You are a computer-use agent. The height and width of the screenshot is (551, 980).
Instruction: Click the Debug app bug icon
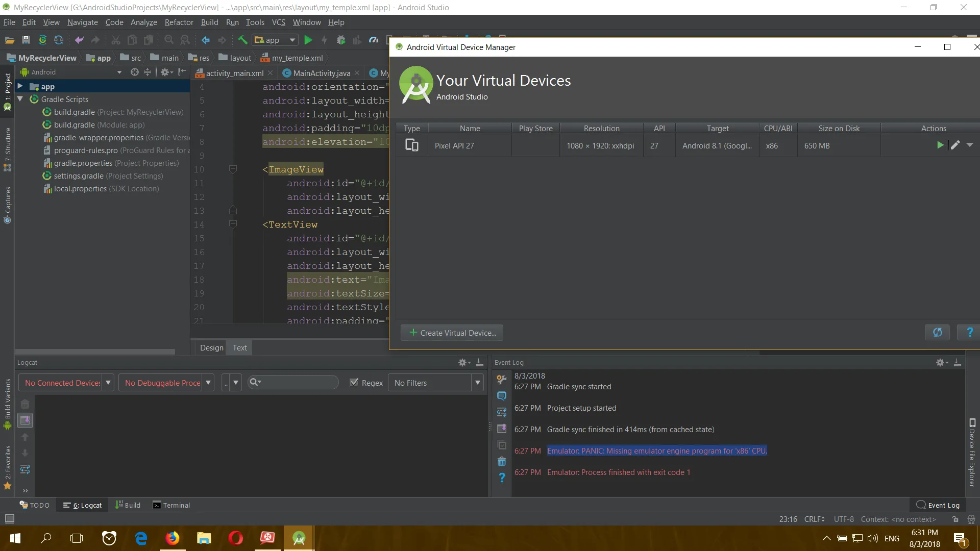pos(341,40)
